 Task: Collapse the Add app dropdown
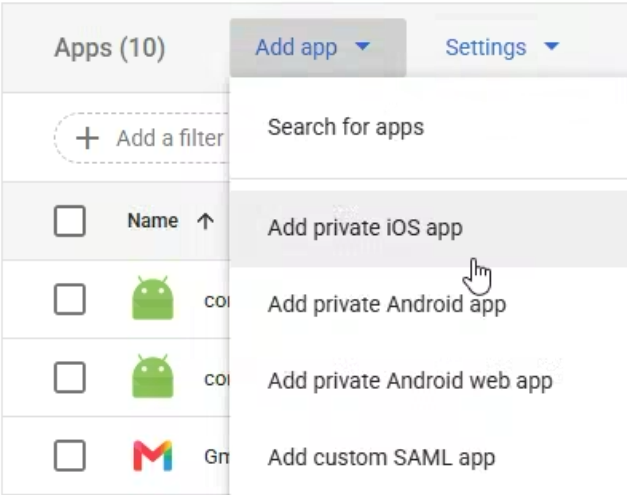pyautogui.click(x=318, y=48)
